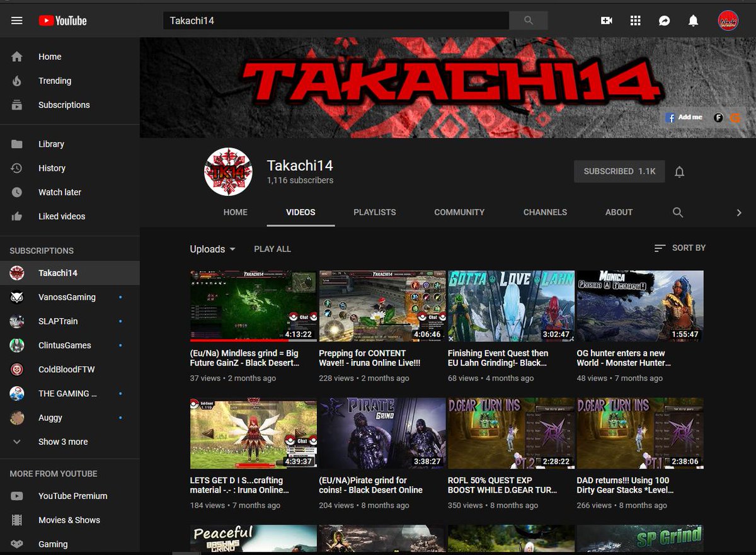Open the hamburger guide menu
The image size is (756, 555).
coord(17,21)
